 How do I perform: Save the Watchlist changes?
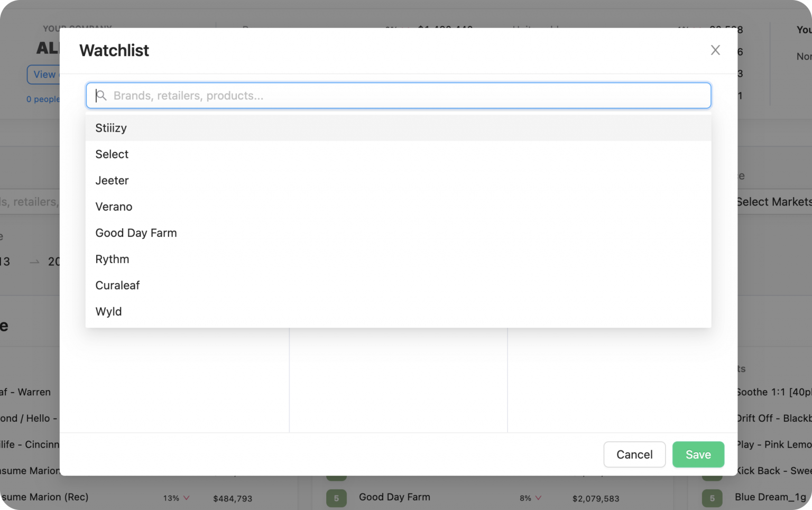pyautogui.click(x=698, y=455)
